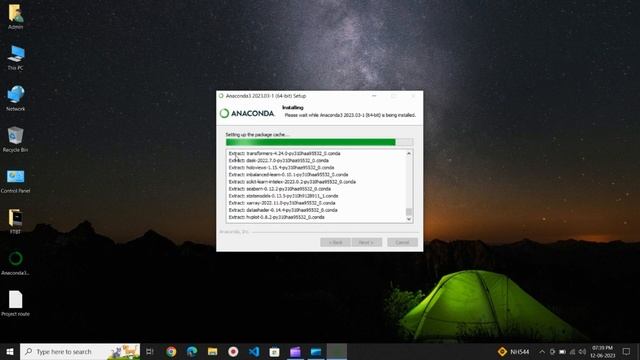The height and width of the screenshot is (360, 640).
Task: Select the 'Extract: imbalanced-learn-0.10.1' log line
Action: [x=288, y=175]
